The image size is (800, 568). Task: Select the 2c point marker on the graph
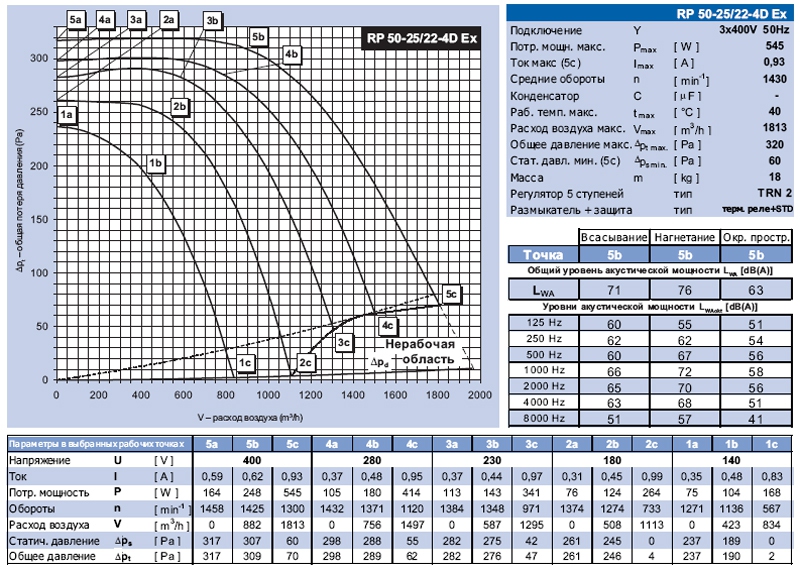point(306,361)
